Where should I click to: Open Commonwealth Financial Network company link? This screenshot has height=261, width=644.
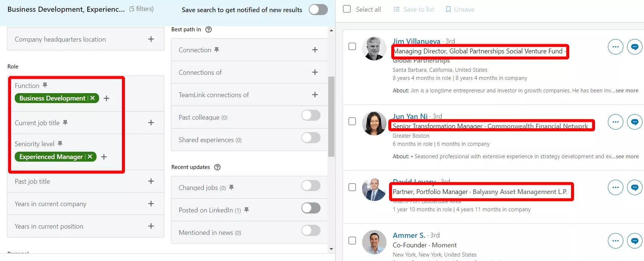pyautogui.click(x=538, y=126)
